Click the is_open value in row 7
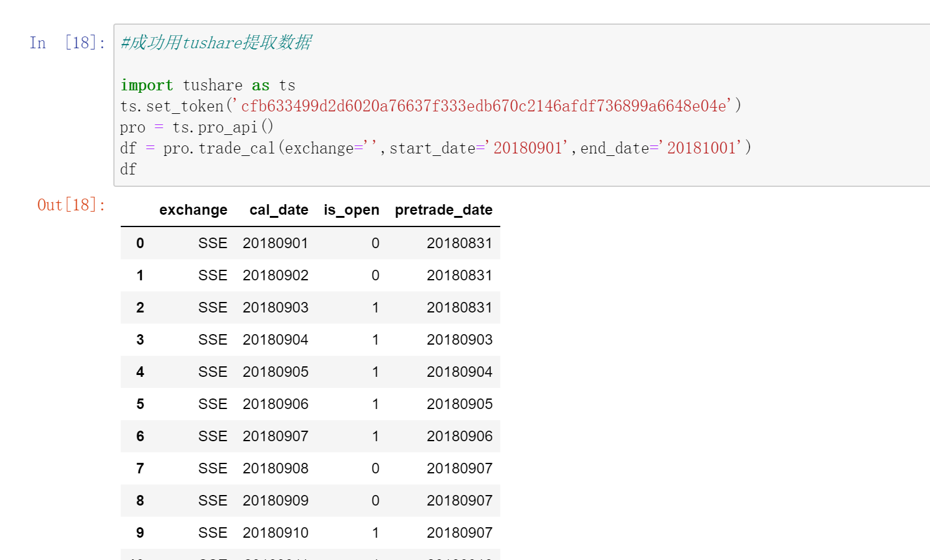930x560 pixels. [x=375, y=468]
